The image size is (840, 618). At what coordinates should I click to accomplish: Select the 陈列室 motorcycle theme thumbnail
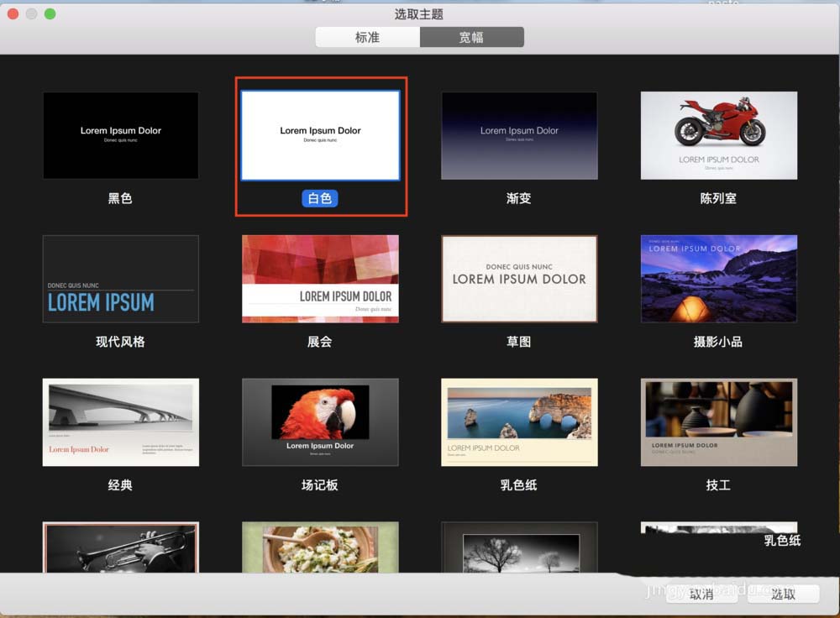[x=718, y=135]
